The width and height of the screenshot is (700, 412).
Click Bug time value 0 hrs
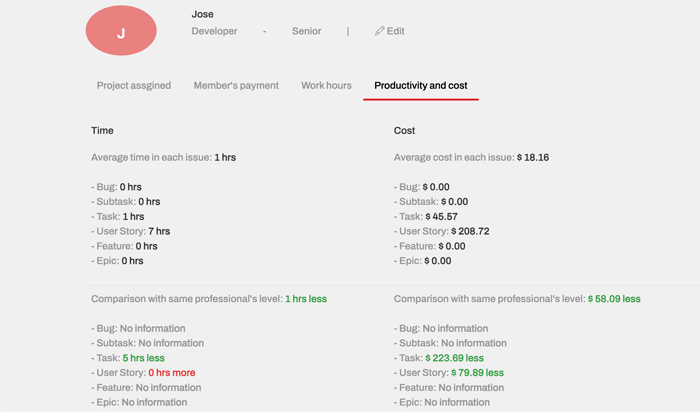point(130,187)
